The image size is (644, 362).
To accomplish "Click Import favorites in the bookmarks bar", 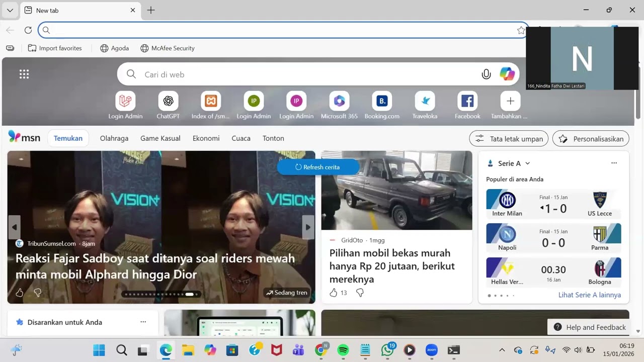I will pos(55,48).
